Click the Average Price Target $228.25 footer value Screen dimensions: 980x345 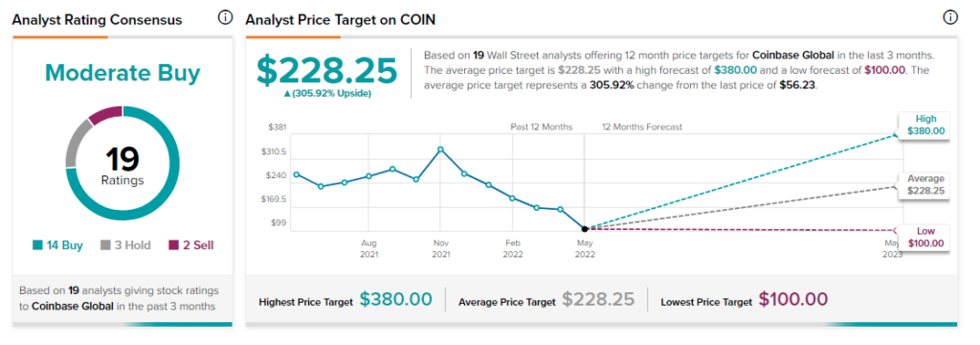[598, 300]
